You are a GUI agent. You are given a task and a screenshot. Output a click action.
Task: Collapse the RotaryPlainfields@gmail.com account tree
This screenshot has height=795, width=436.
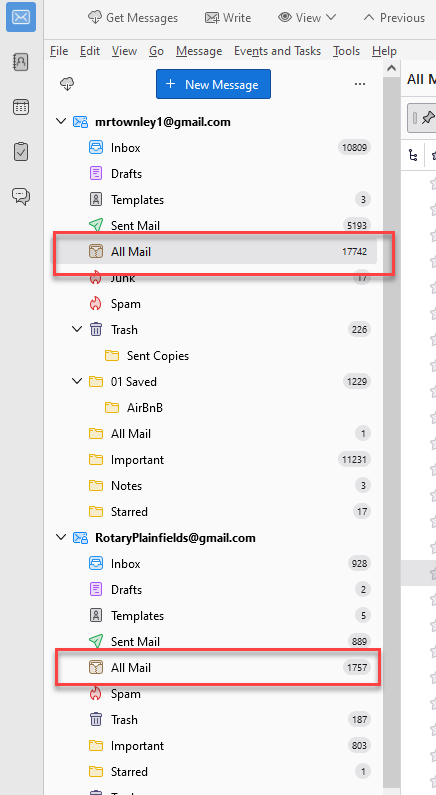click(61, 537)
